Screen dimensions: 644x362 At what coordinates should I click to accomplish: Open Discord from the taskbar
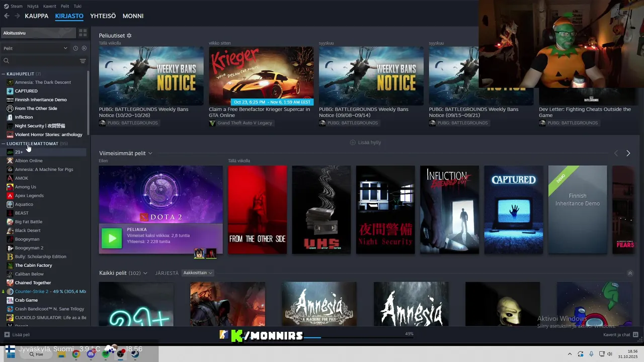pyautogui.click(x=91, y=354)
